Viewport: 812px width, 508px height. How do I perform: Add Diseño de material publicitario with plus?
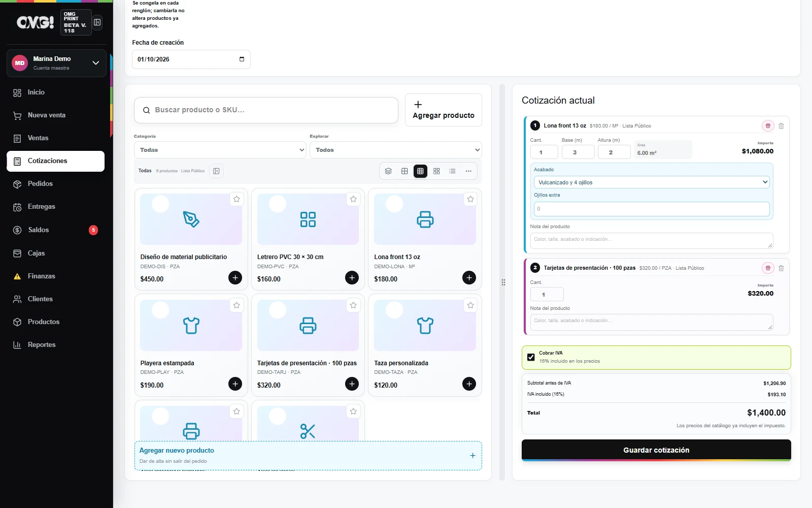(x=235, y=278)
